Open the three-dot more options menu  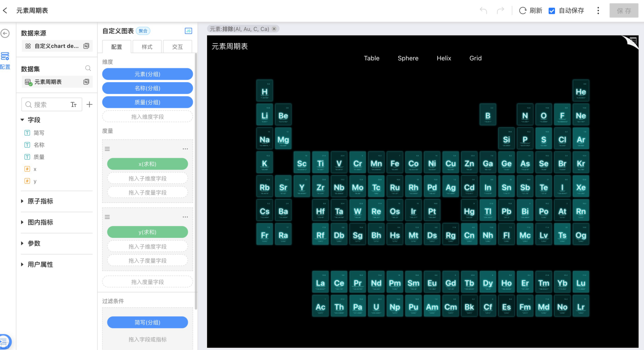click(x=598, y=10)
